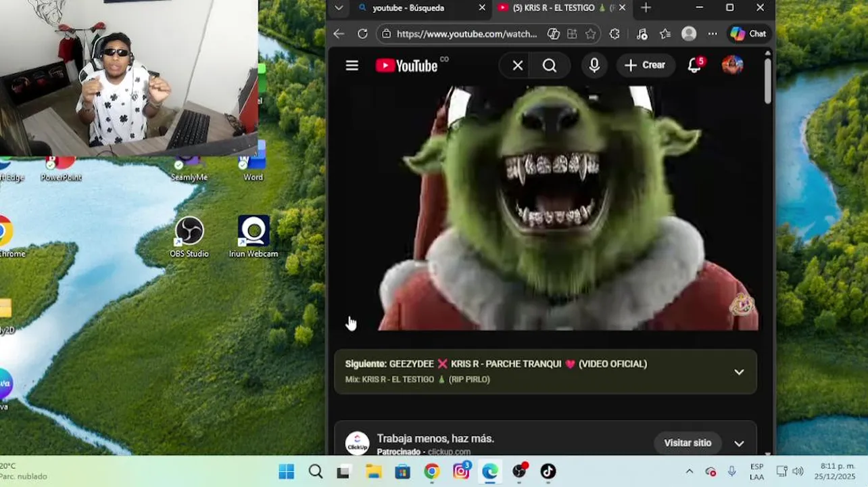Click the YouTube page vertical scrollbar
Screen dimensions: 868x487
point(767,81)
